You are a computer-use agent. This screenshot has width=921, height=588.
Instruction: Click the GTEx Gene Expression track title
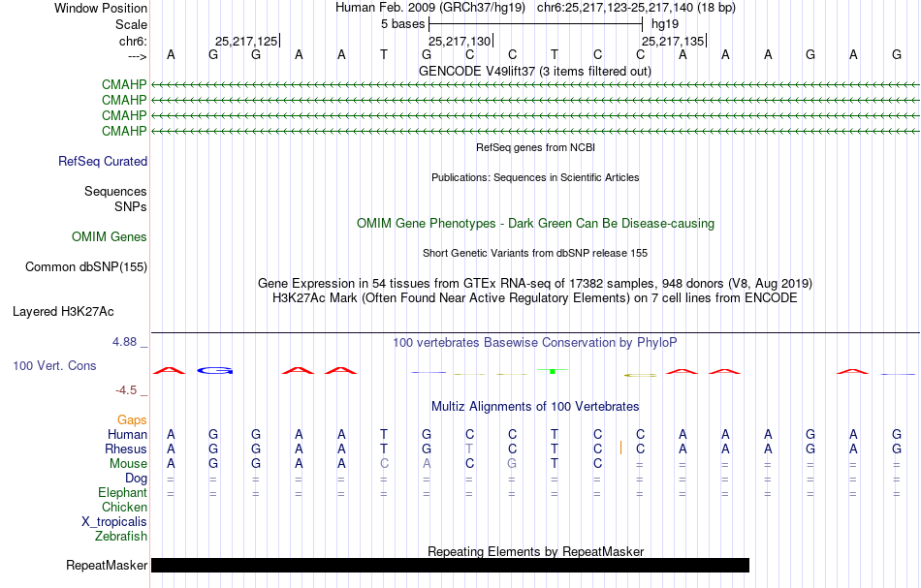point(535,284)
